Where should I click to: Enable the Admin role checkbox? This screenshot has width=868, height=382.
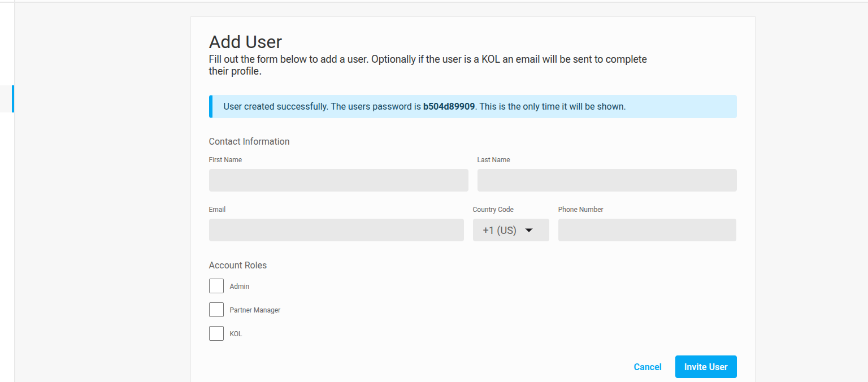point(216,286)
